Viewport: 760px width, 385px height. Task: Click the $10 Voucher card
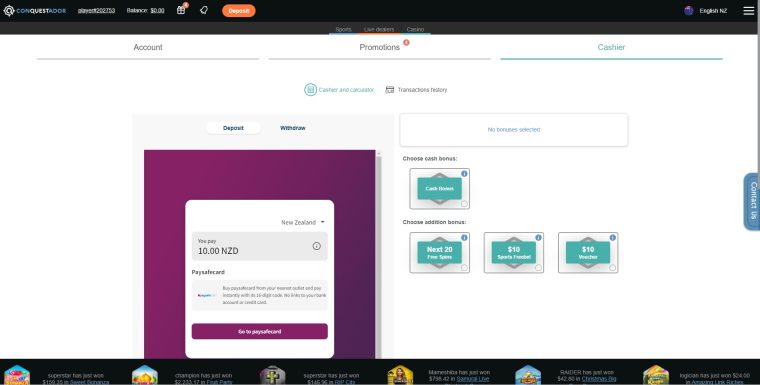tap(588, 253)
